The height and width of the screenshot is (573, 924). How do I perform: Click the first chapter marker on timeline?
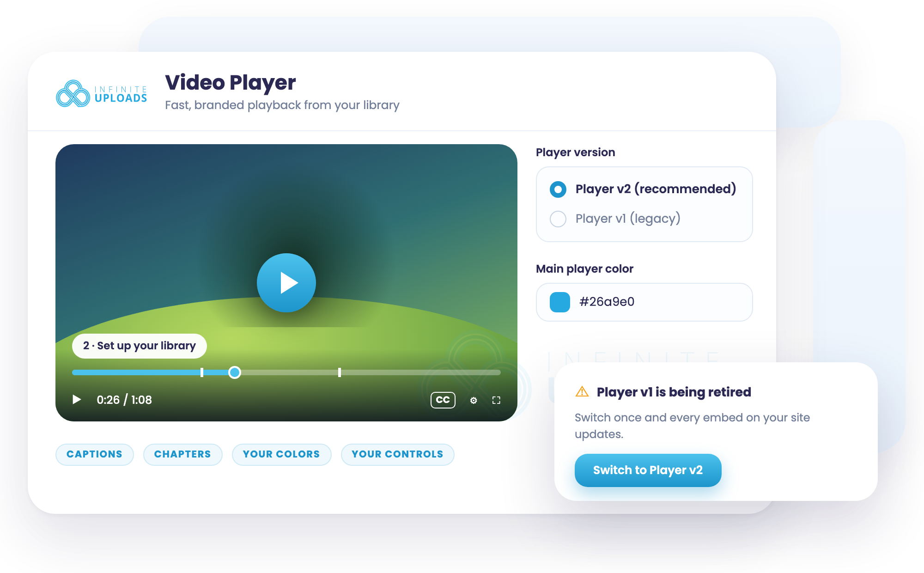click(x=202, y=372)
